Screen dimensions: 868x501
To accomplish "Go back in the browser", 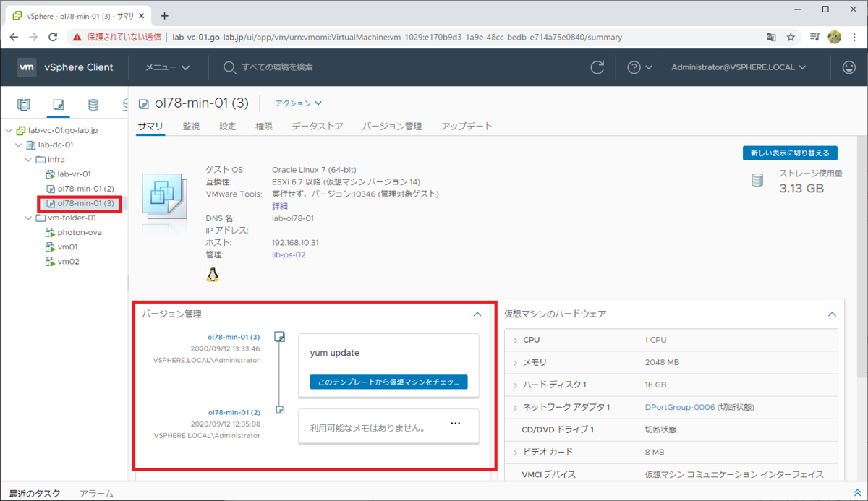I will pyautogui.click(x=14, y=37).
